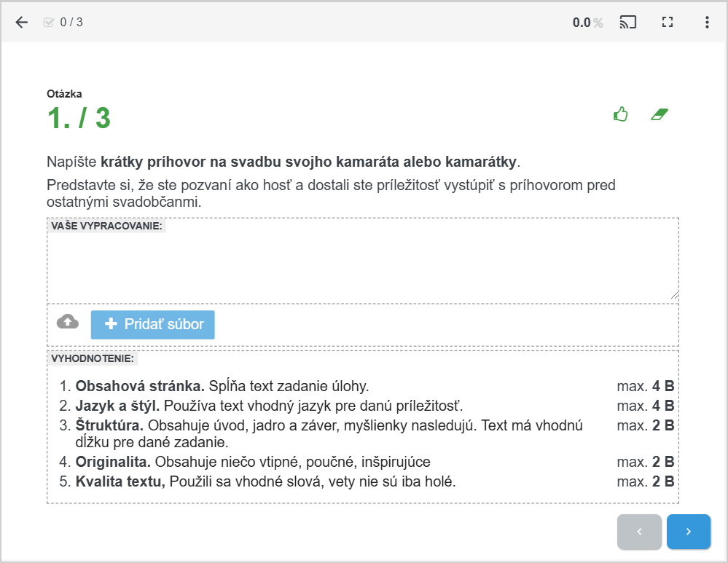
Task: Click the 0 / 3 progress counter
Action: tap(71, 22)
